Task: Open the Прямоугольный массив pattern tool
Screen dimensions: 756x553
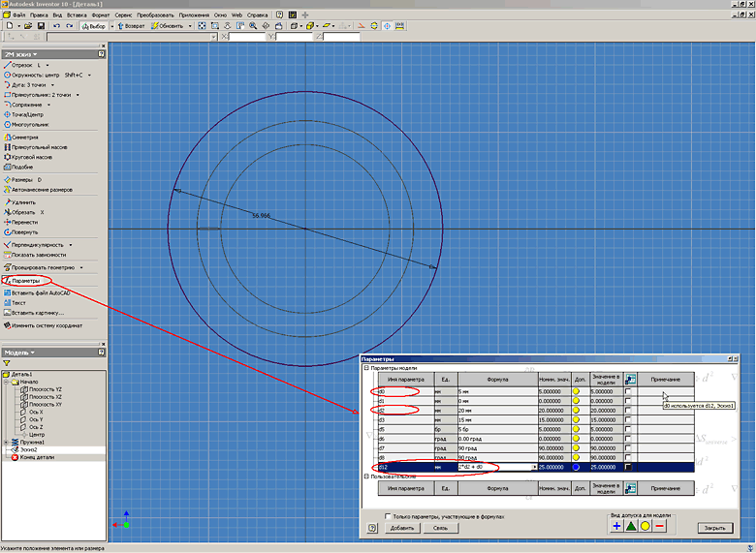Action: (x=35, y=147)
